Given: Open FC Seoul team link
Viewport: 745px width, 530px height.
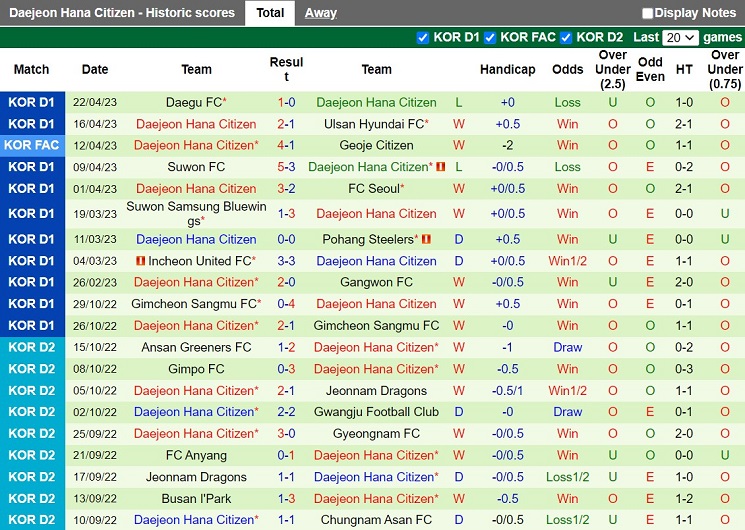Looking at the screenshot, I should 374,189.
